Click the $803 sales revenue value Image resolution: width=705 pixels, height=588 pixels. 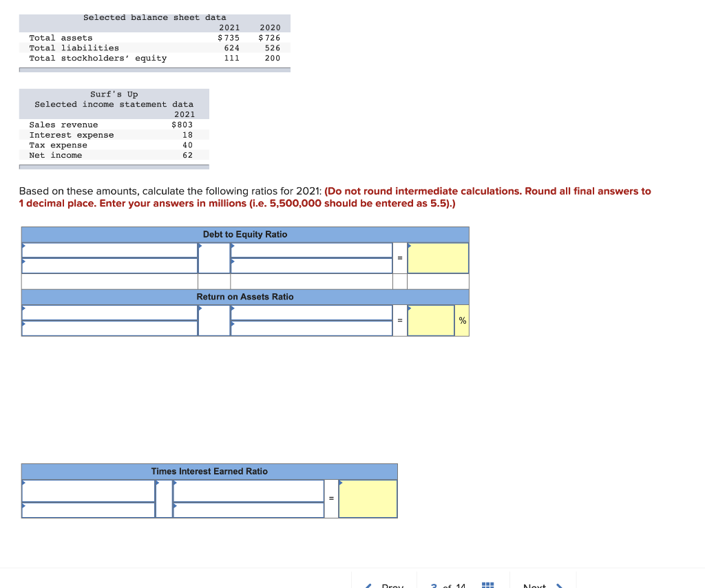click(182, 125)
